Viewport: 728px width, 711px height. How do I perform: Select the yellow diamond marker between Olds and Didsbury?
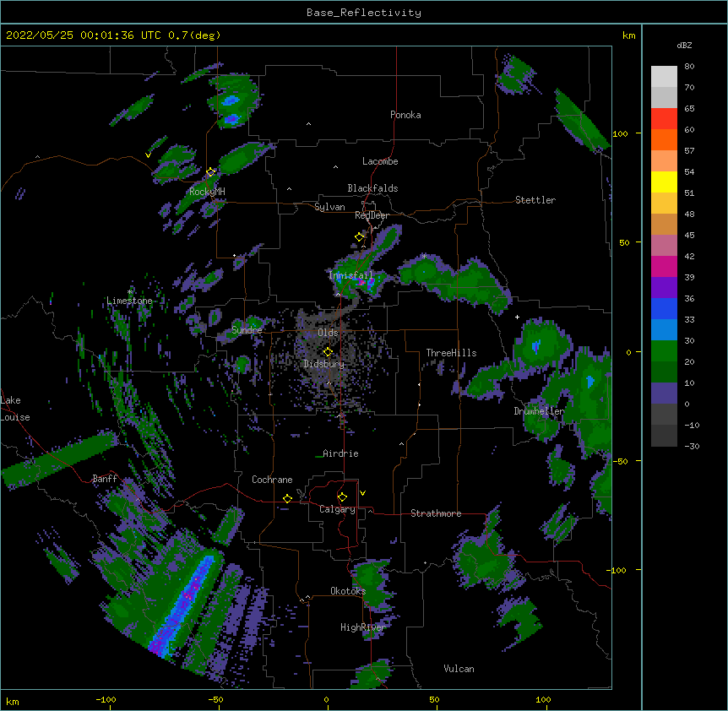coord(328,351)
